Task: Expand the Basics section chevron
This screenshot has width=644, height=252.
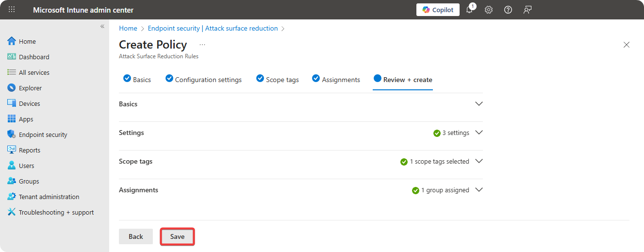Action: (x=479, y=104)
